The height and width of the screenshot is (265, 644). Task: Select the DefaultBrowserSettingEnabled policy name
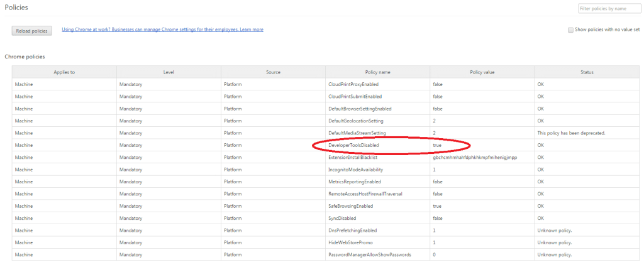(x=360, y=109)
